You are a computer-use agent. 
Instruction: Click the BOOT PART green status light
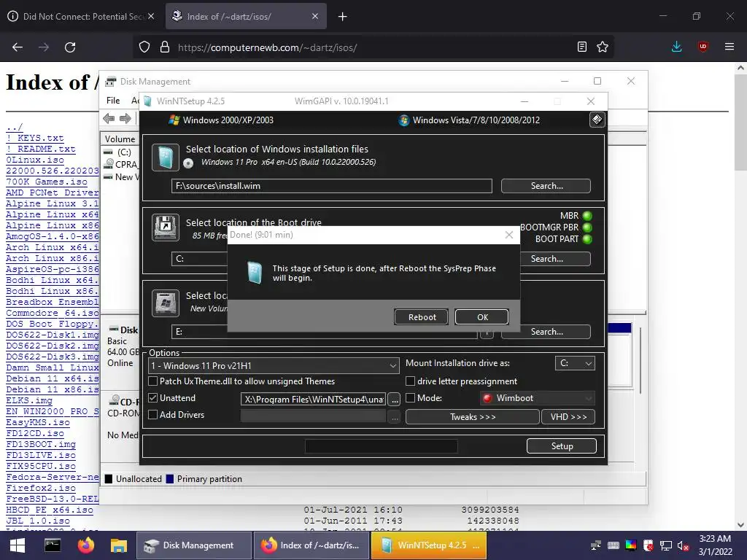tap(587, 239)
